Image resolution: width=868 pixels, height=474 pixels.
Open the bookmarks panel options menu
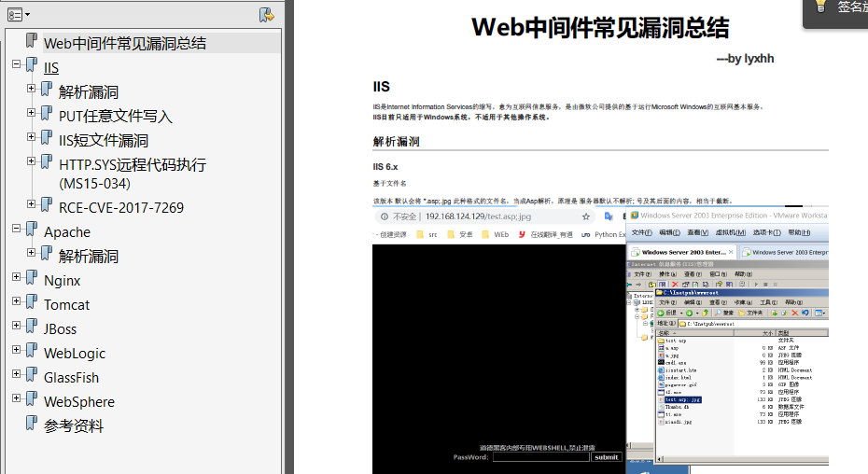(x=19, y=15)
